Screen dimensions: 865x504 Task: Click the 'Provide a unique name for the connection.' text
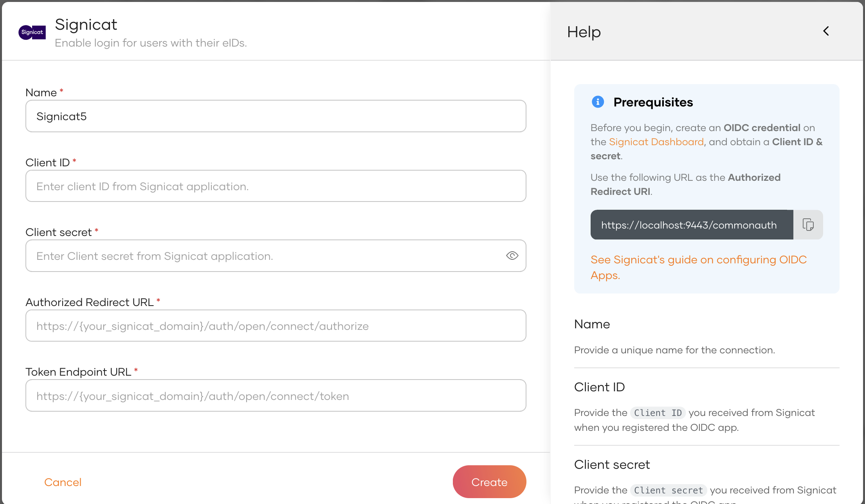pos(674,350)
